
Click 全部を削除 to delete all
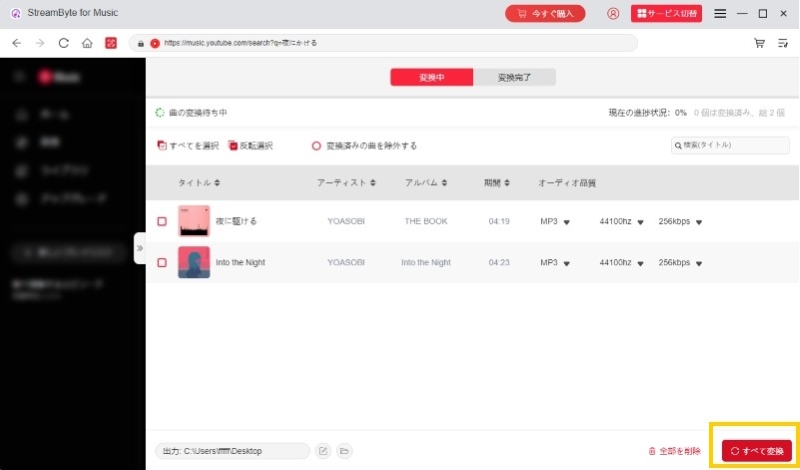tap(675, 451)
